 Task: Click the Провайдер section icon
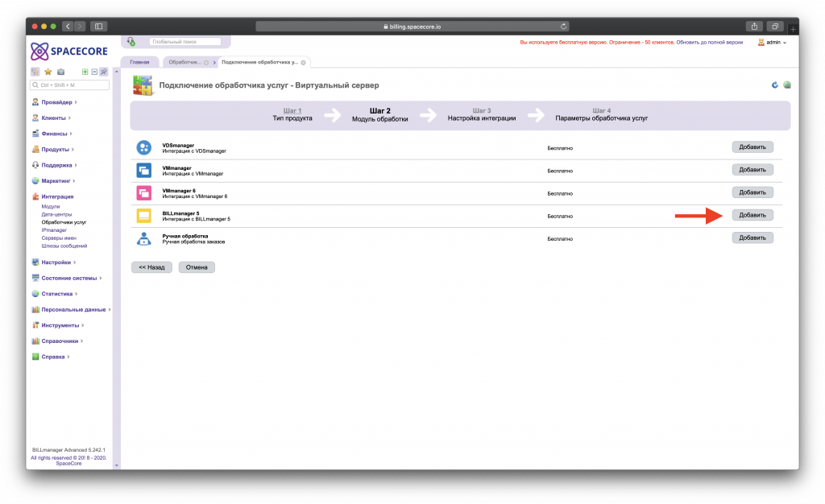coord(35,102)
